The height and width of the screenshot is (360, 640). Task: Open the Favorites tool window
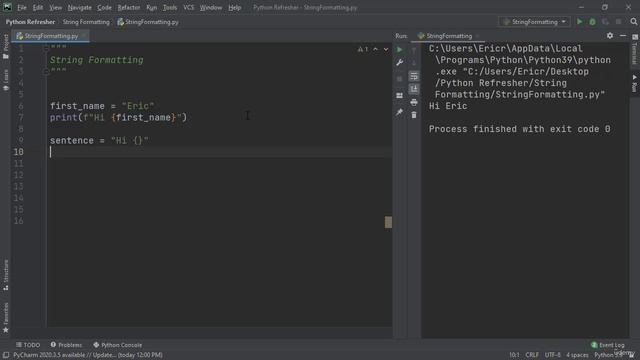click(x=6, y=318)
